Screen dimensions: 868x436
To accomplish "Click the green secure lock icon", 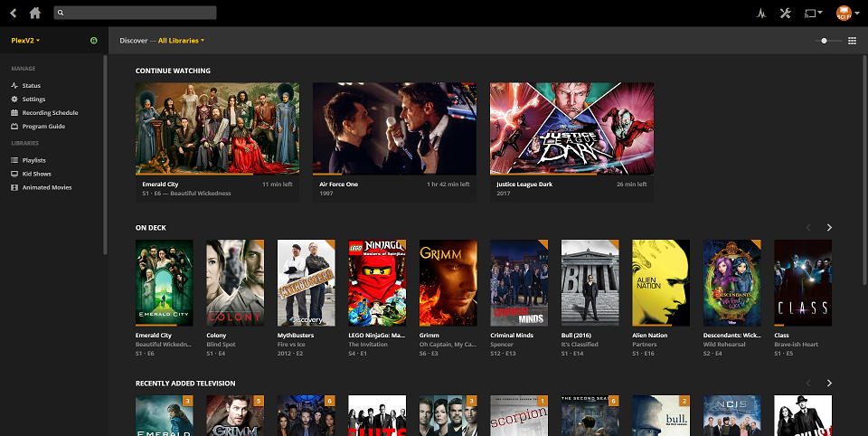I will click(93, 41).
